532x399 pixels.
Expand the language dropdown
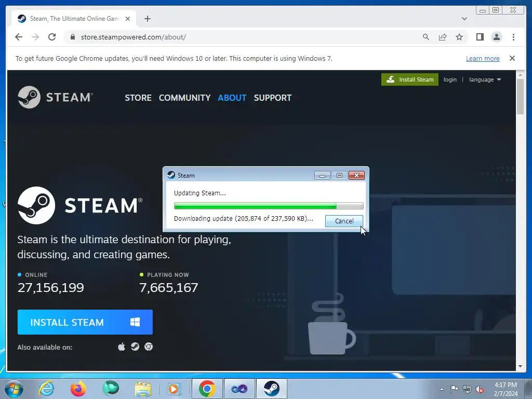coord(485,79)
